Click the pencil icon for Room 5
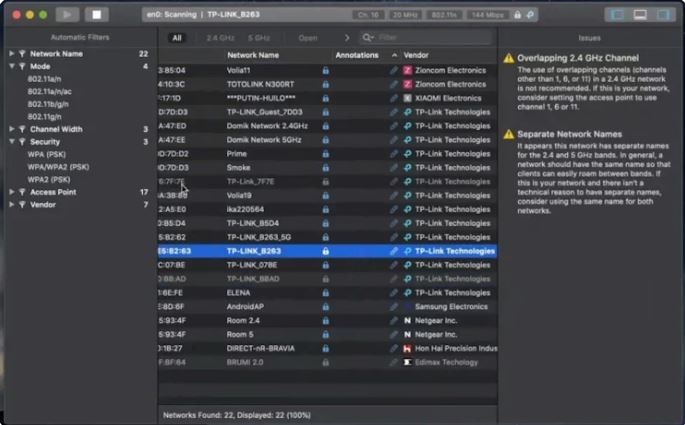Viewport: 685px width, 425px height. (x=394, y=335)
